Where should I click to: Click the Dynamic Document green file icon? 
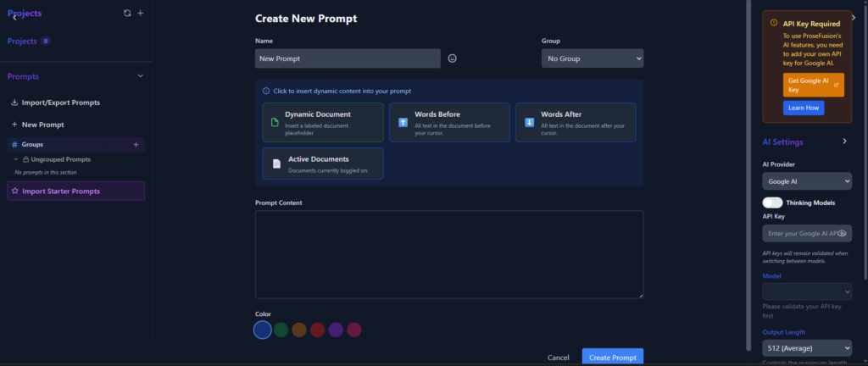pyautogui.click(x=275, y=122)
